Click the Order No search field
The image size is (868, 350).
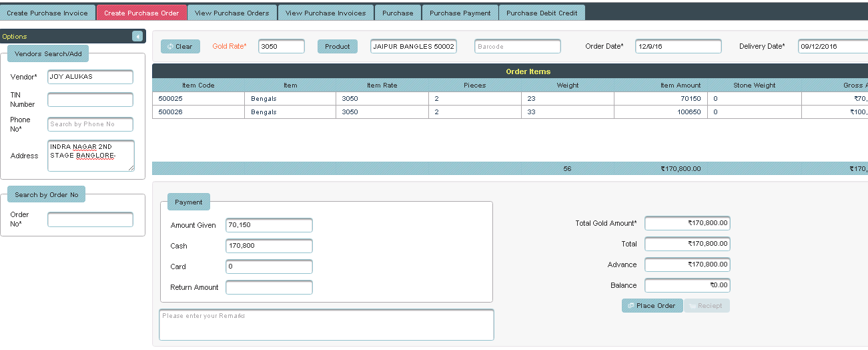tap(90, 219)
